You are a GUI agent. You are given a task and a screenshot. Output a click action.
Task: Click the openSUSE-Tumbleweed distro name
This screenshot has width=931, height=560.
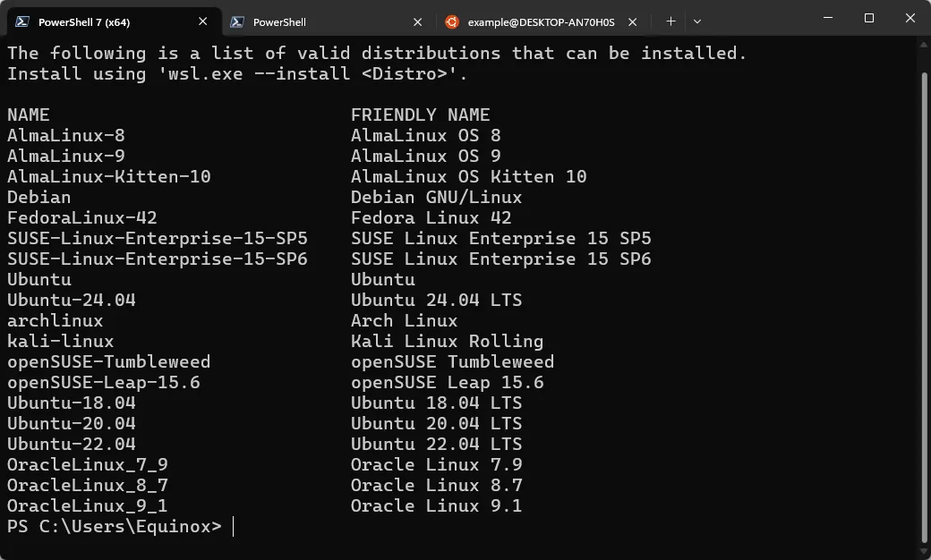pos(108,361)
